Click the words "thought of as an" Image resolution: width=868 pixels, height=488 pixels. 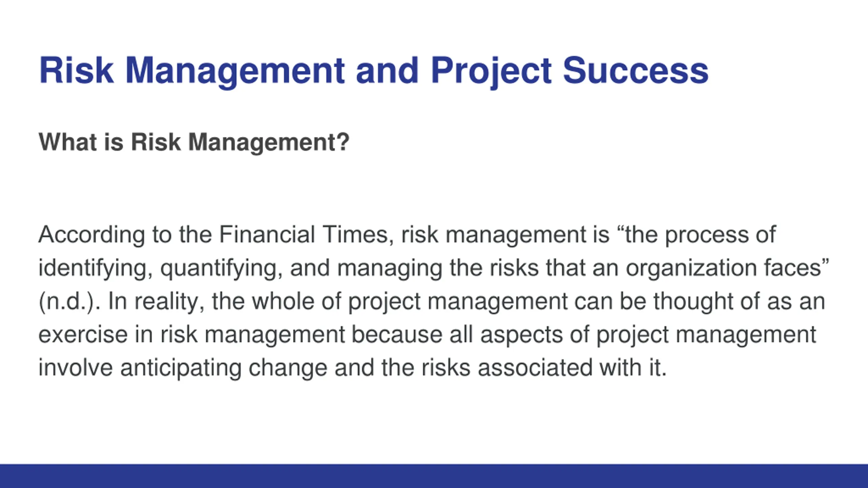pos(739,301)
